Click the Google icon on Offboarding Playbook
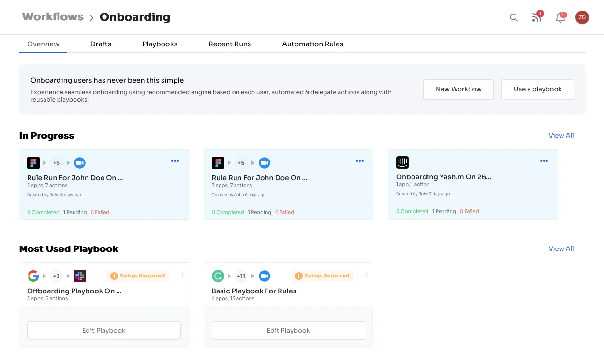 point(33,276)
